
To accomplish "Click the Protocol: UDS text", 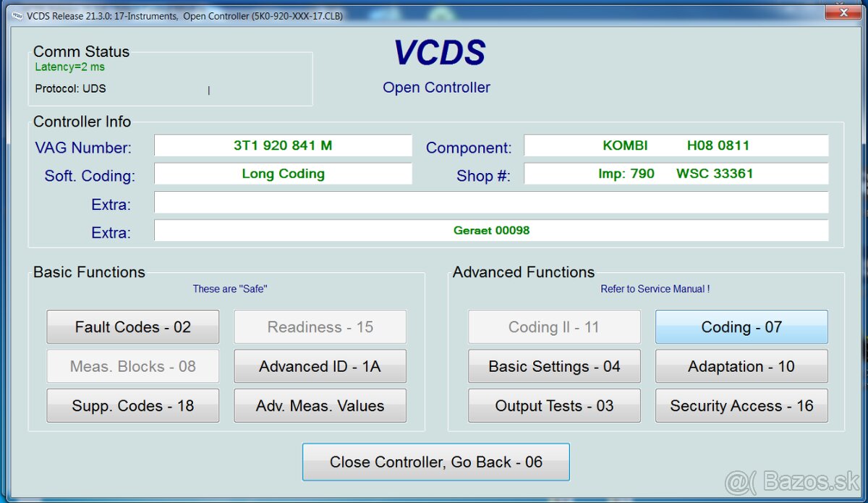I will tap(70, 88).
